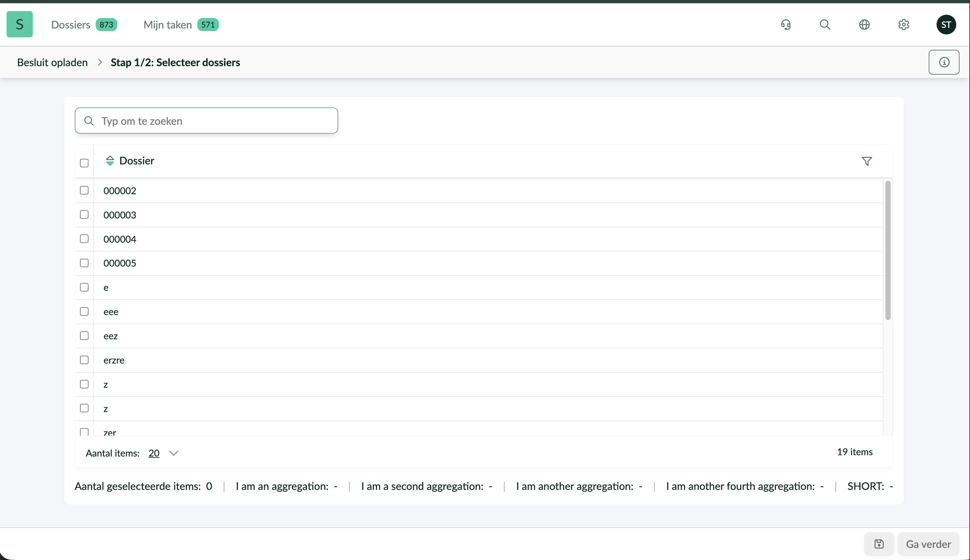Show info panel with the info icon
The image size is (970, 560).
pyautogui.click(x=944, y=62)
